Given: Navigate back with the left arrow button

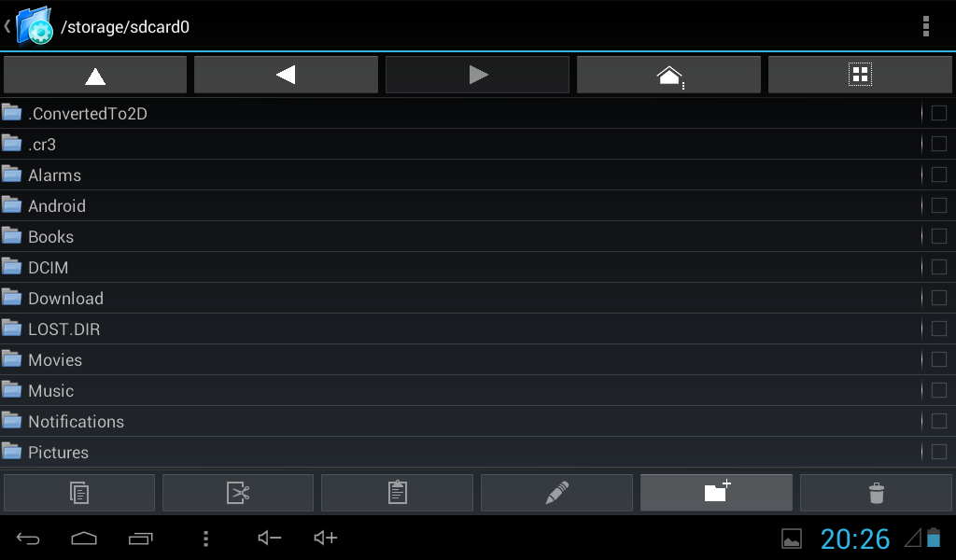Looking at the screenshot, I should pos(286,75).
